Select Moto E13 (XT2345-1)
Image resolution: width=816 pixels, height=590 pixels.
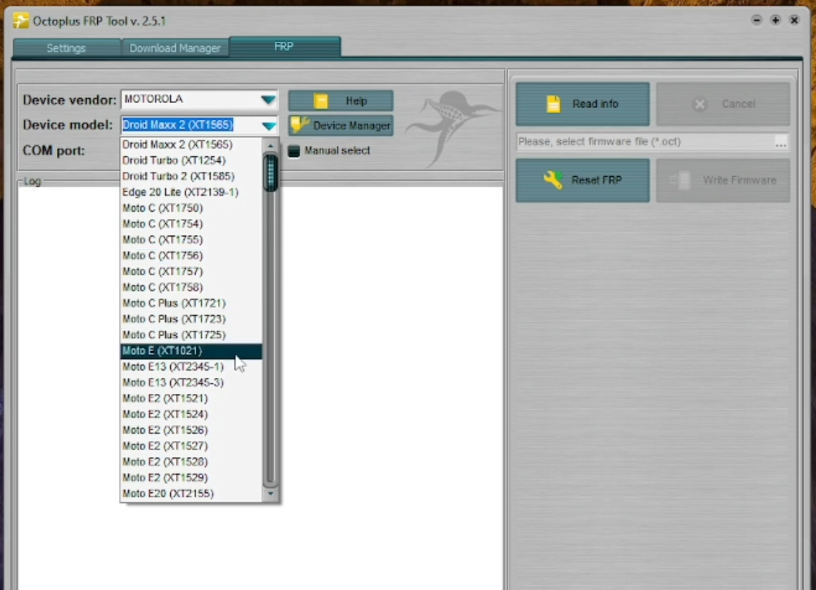pyautogui.click(x=191, y=367)
